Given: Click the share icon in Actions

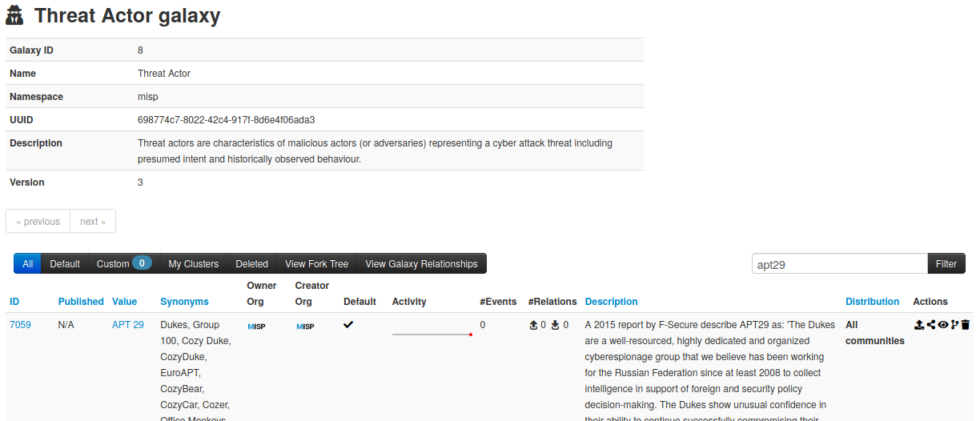Looking at the screenshot, I should coord(931,325).
